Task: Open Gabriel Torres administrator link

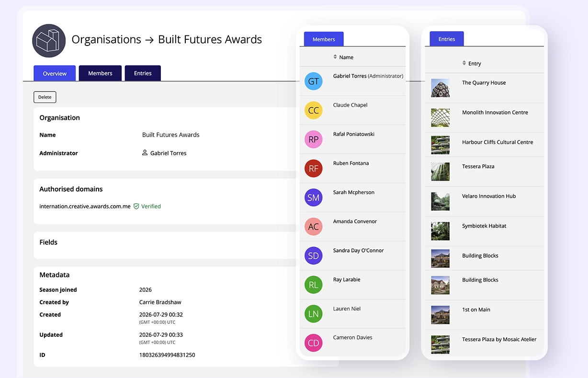Action: [x=168, y=153]
